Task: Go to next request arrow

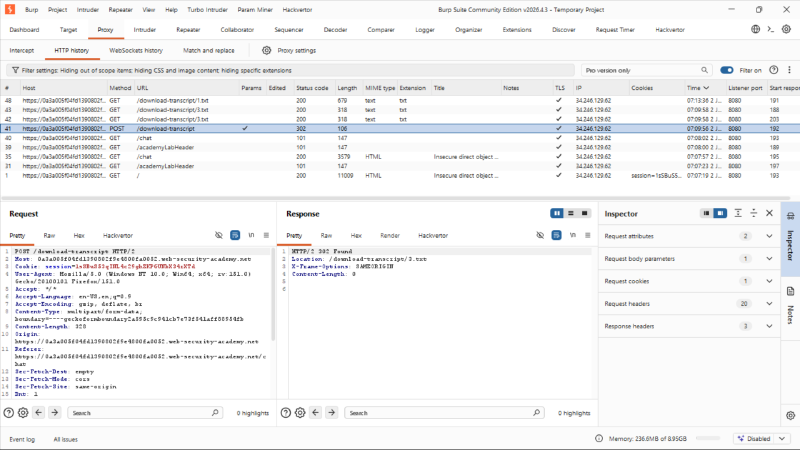Action: 55,412
